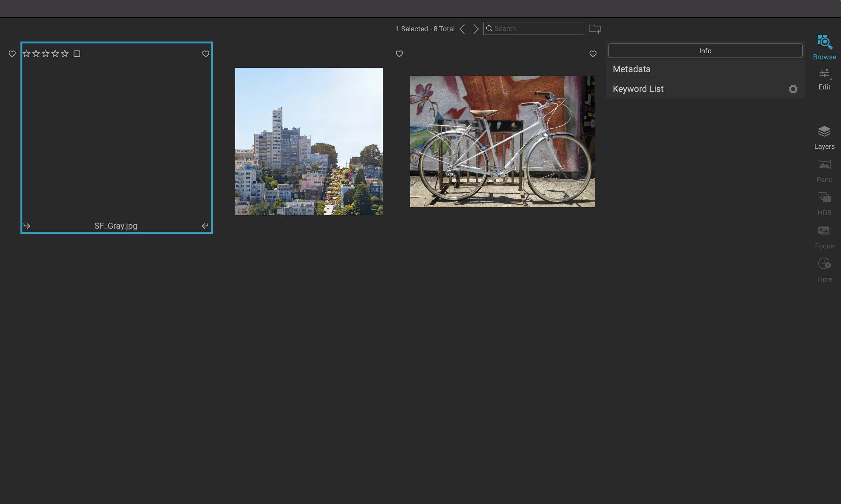Screen dimensions: 841x504
Task: Toggle color label square on SF_Gray.jpg
Action: pyautogui.click(x=77, y=54)
